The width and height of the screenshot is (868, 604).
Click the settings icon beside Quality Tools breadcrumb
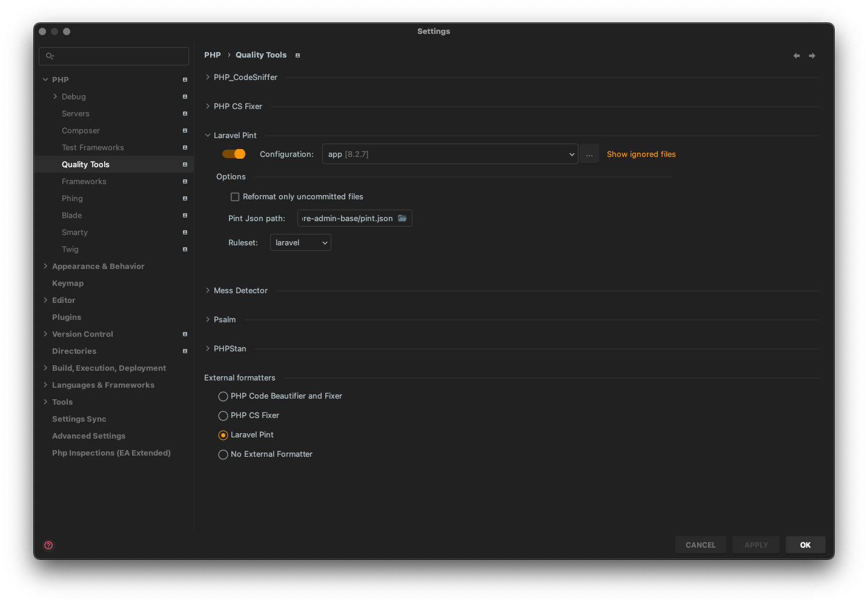[297, 55]
